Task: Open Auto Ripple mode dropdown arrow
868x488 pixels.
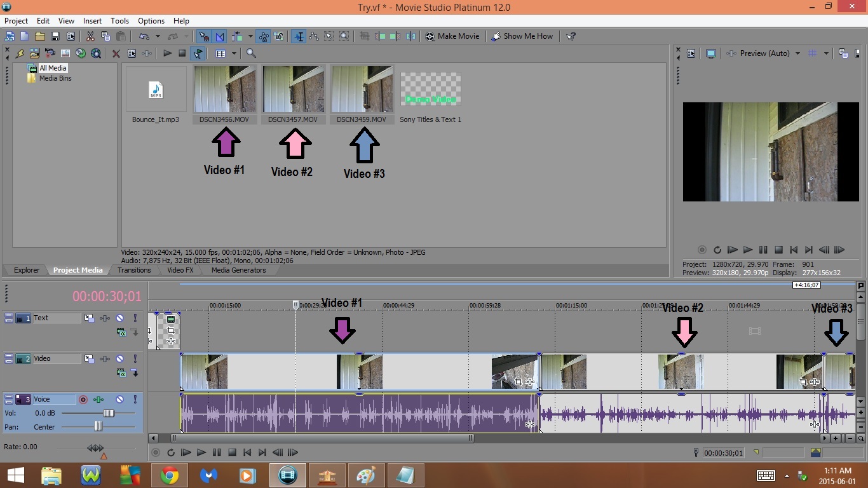Action: 250,36
